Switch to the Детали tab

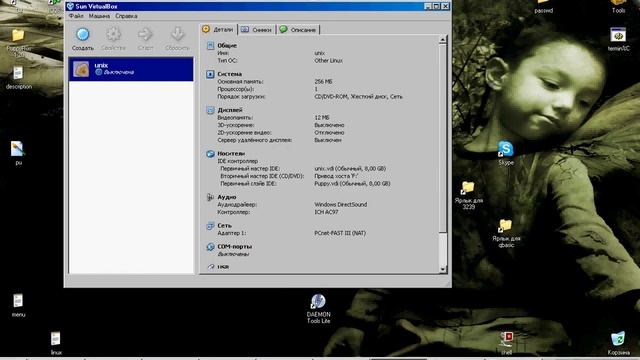pos(218,29)
